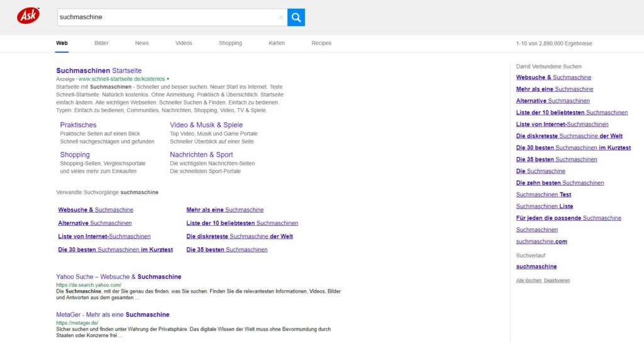Clear the search box with the X
Viewport: 644px width, 343px height.
[x=280, y=17]
